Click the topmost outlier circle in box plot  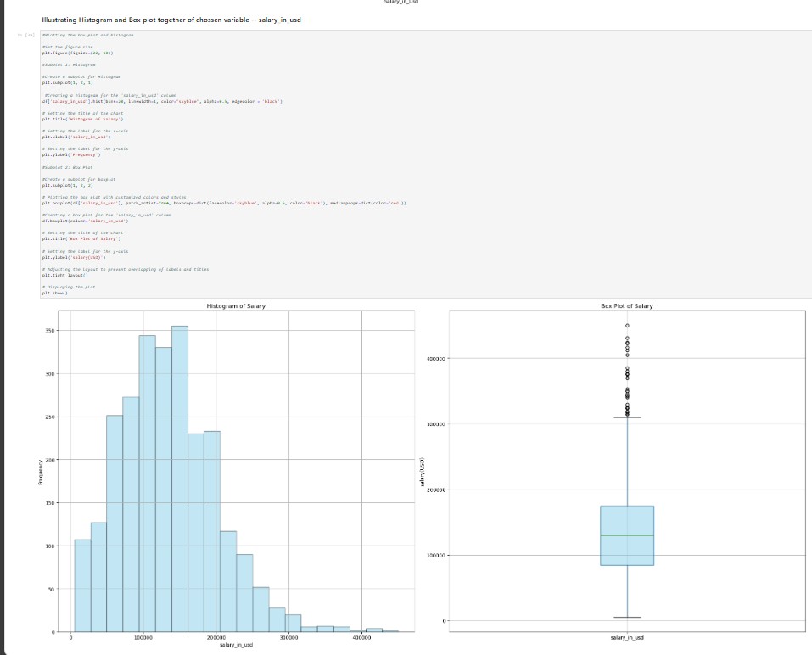(x=627, y=326)
